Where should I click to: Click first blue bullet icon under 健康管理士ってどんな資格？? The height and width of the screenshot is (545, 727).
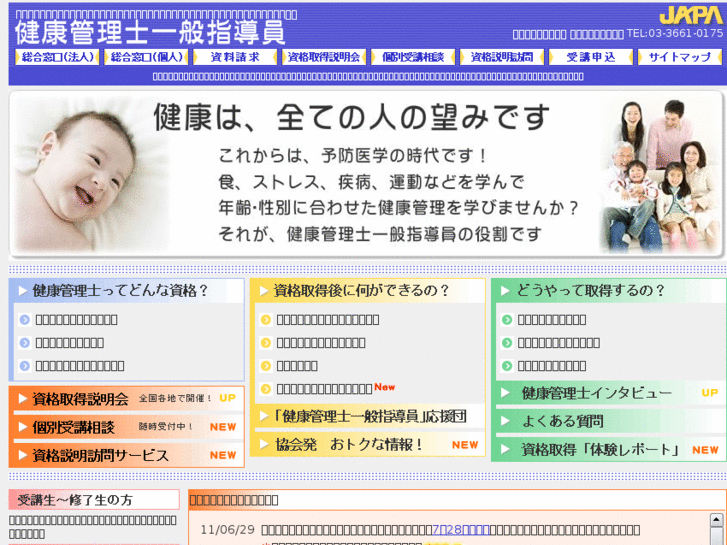pos(25,320)
